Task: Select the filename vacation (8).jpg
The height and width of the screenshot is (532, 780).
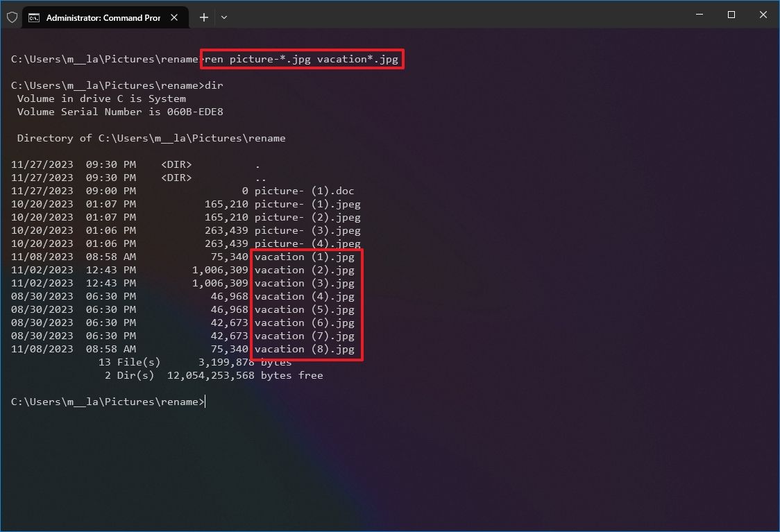Action: [x=305, y=349]
